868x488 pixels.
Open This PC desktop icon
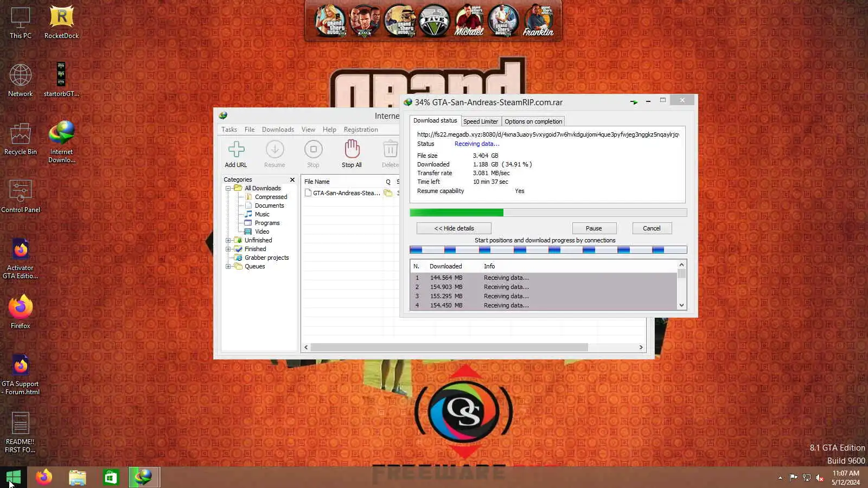point(21,23)
